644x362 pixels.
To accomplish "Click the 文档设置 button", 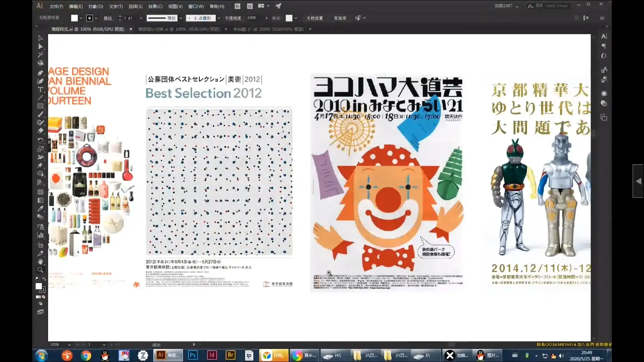I will [x=315, y=18].
